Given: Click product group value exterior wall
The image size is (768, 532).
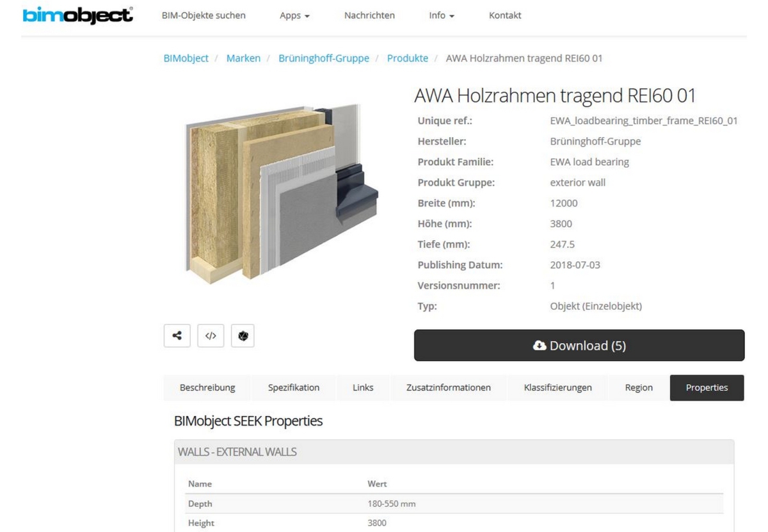Looking at the screenshot, I should [578, 182].
